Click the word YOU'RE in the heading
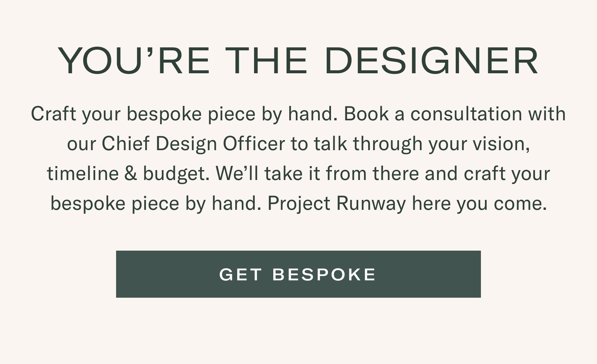The height and width of the screenshot is (364, 597). (x=134, y=61)
